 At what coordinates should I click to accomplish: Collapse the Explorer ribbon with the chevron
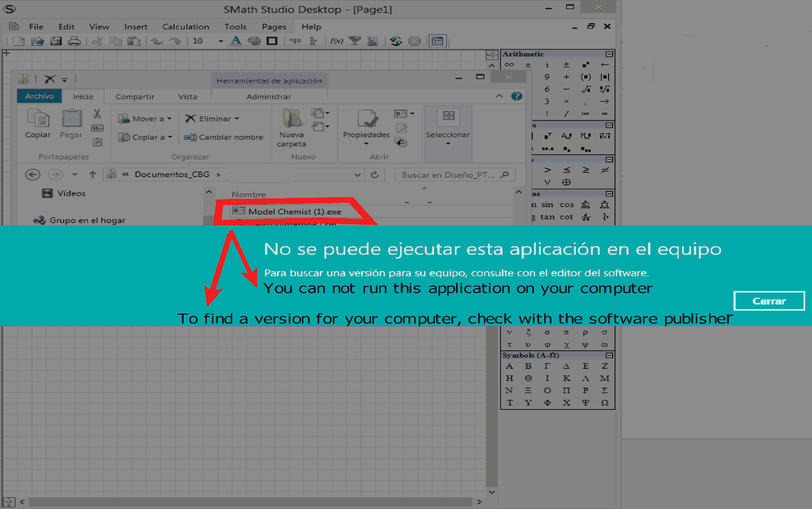[500, 95]
